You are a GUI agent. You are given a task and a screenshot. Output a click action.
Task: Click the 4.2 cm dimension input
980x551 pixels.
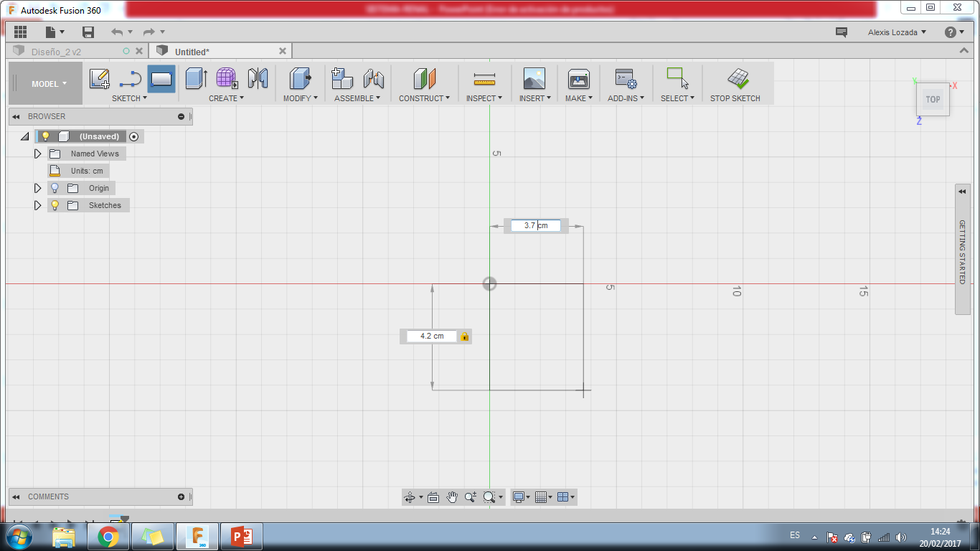coord(432,336)
